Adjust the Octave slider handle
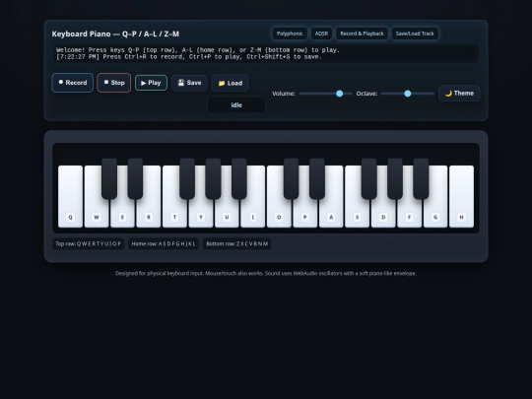The height and width of the screenshot is (399, 532). pos(408,94)
